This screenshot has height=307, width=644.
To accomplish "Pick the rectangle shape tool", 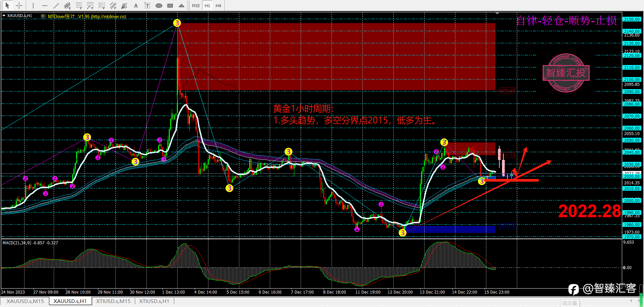I will click(170, 5).
